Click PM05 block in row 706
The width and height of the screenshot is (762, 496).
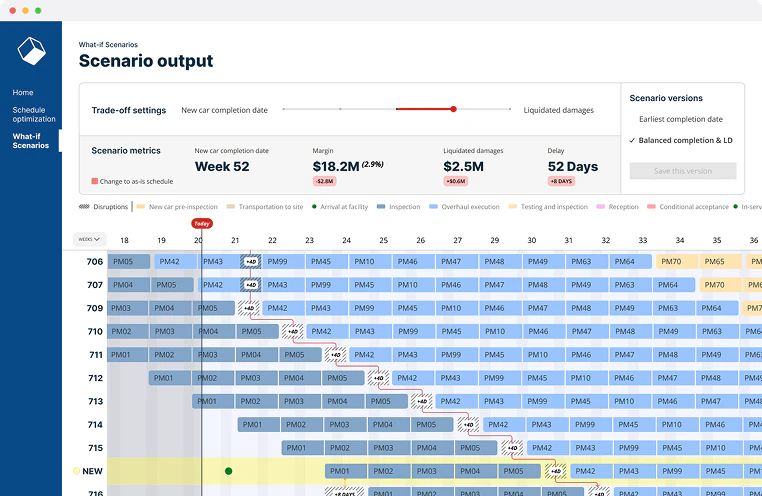coord(129,261)
